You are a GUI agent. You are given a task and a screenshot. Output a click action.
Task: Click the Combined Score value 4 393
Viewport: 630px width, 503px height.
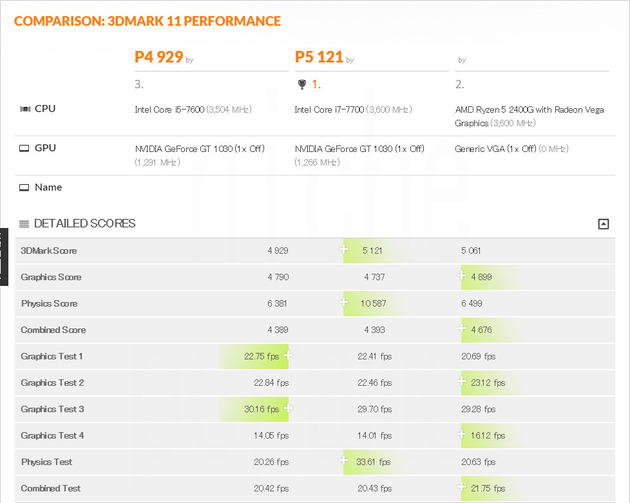click(x=374, y=330)
